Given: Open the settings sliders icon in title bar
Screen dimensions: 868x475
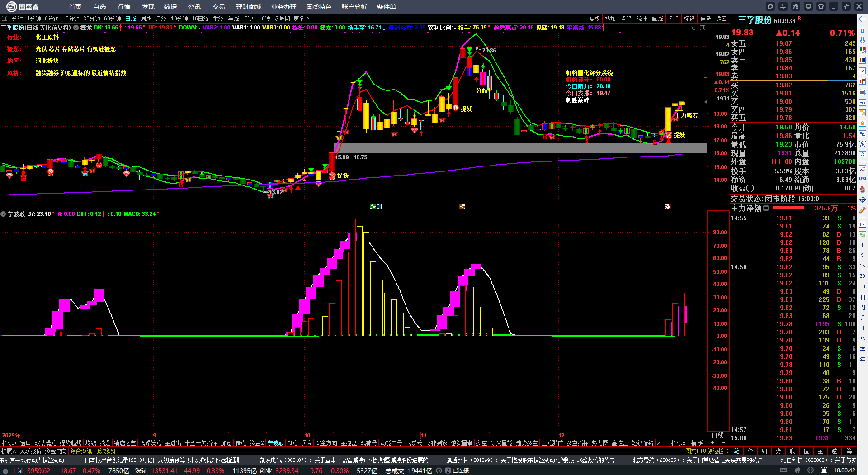Looking at the screenshot, I should click(783, 6).
